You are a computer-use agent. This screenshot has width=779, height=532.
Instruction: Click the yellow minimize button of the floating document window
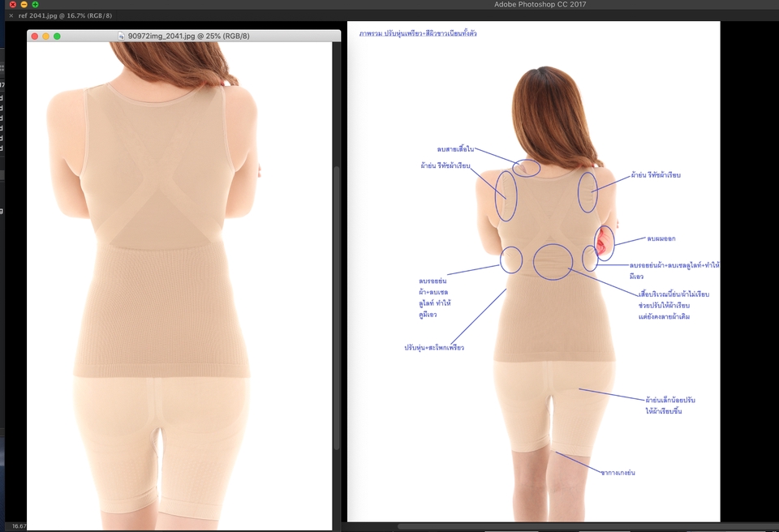pos(45,36)
